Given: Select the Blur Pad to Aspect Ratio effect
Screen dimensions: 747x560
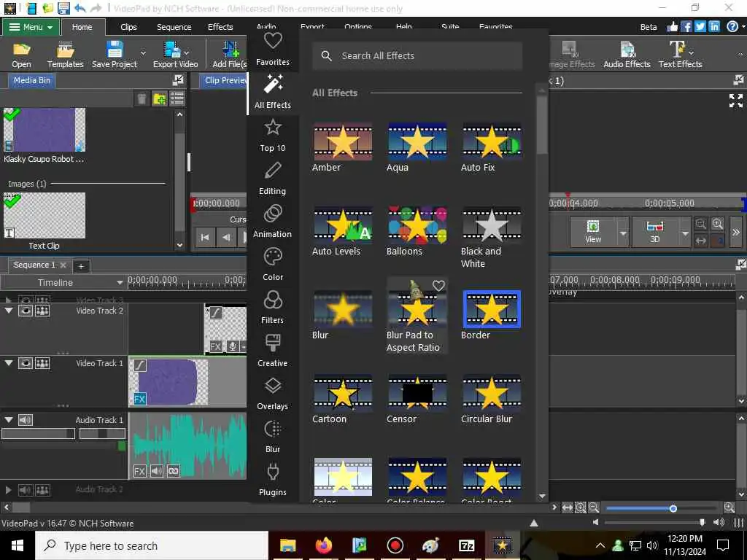Looking at the screenshot, I should [x=417, y=311].
